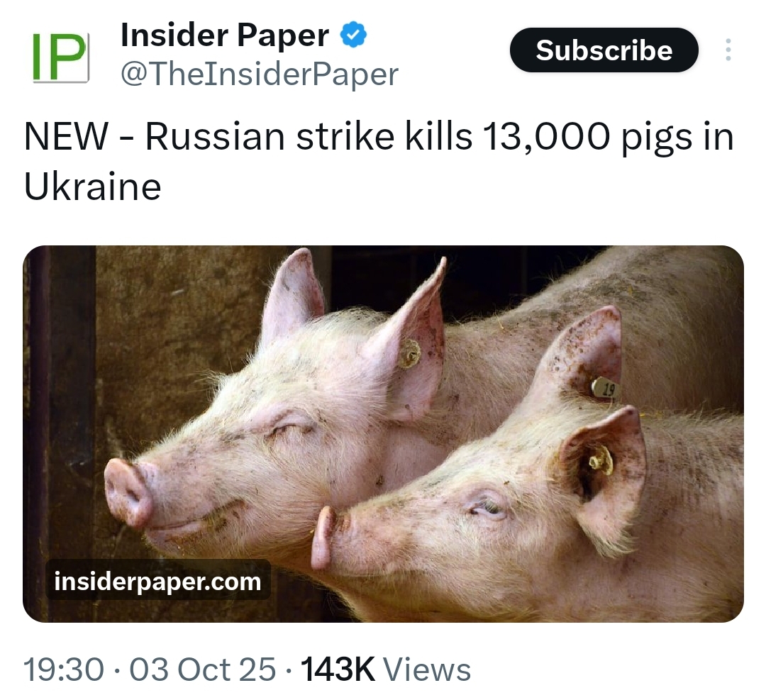This screenshot has width=766, height=700.
Task: Select the headline beginning 'NEW - Russian strike'
Action: pyautogui.click(x=379, y=161)
